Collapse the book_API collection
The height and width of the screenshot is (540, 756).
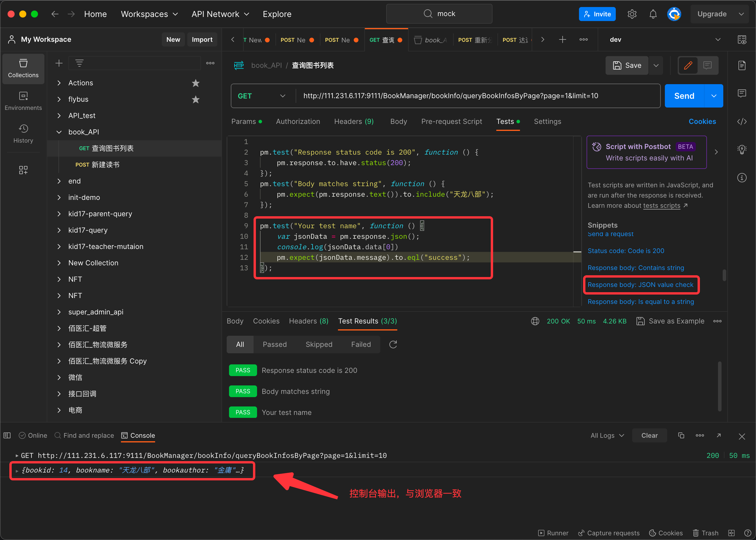click(59, 132)
